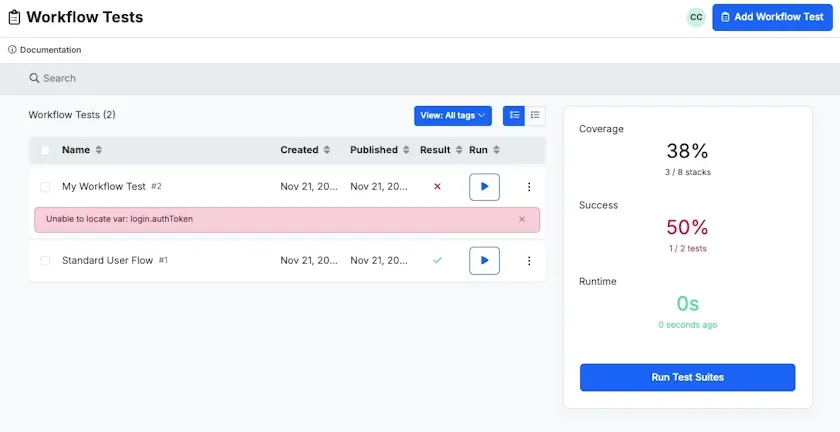Image resolution: width=840 pixels, height=432 pixels.
Task: Tick the Standard User Flow checkbox
Action: pyautogui.click(x=45, y=260)
